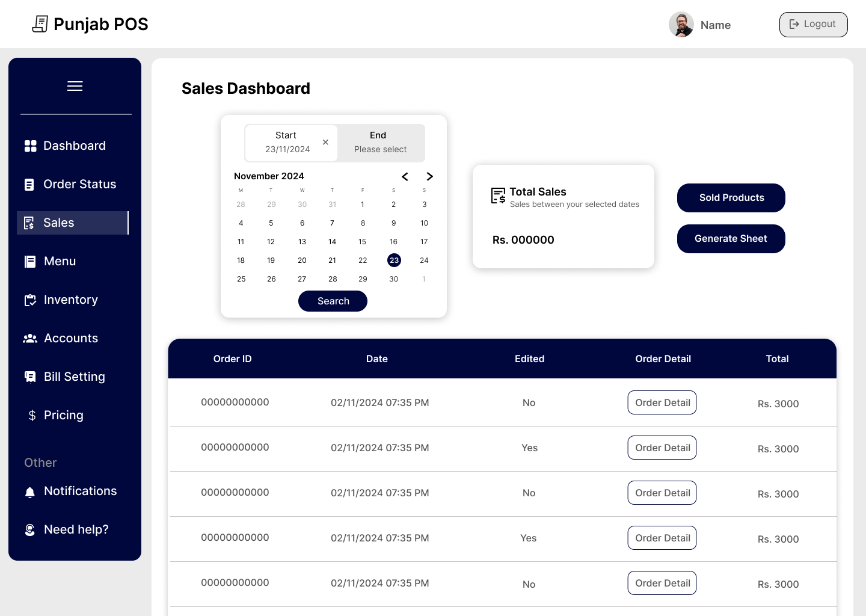Click the Dashboard grid icon
Image resolution: width=866 pixels, height=616 pixels.
point(30,146)
